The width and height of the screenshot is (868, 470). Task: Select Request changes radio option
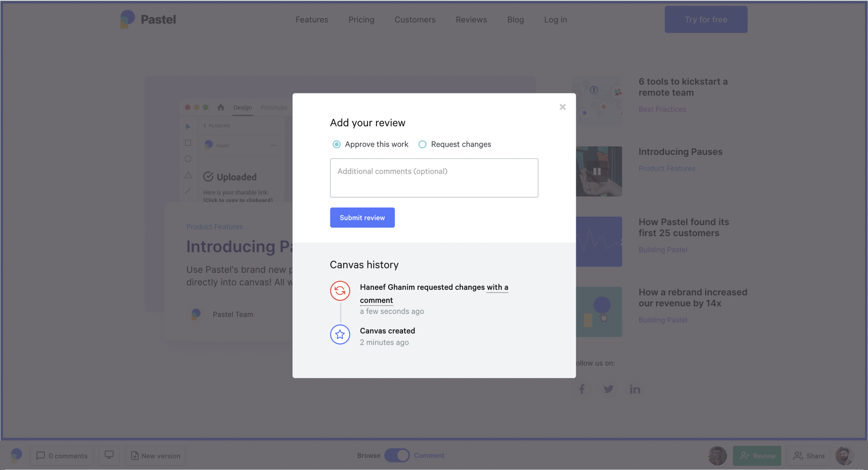coord(422,145)
